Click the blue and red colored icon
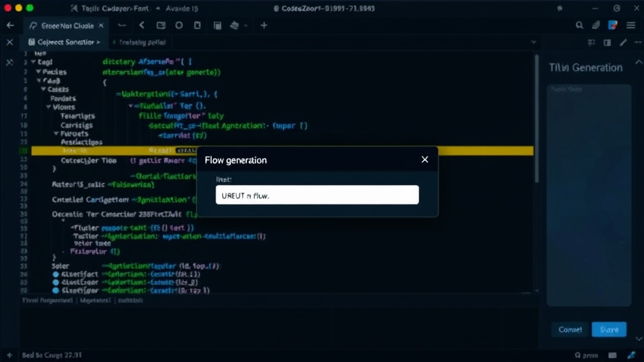The width and height of the screenshot is (644, 362). 613,25
